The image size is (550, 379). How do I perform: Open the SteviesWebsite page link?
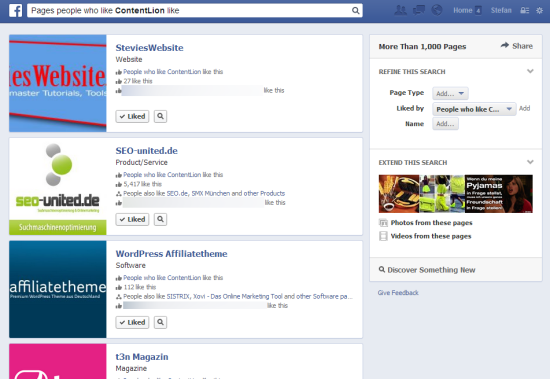149,48
